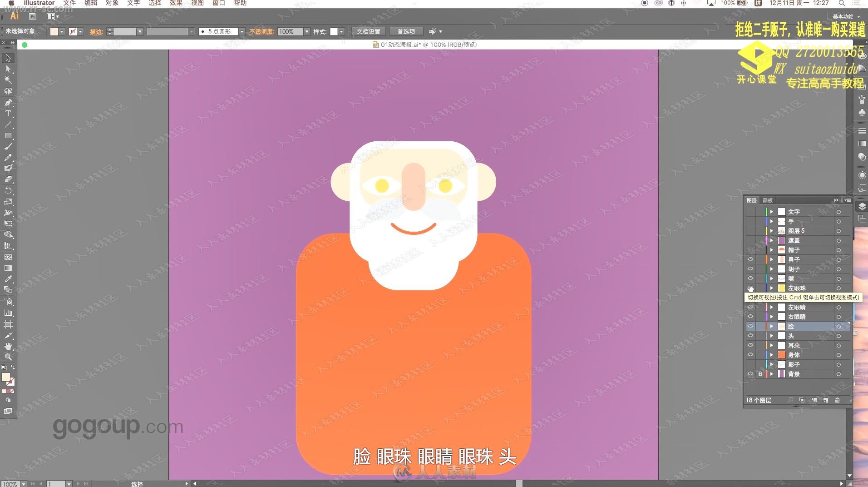Hide the 头 layer
This screenshot has width=868, height=487.
(x=750, y=336)
